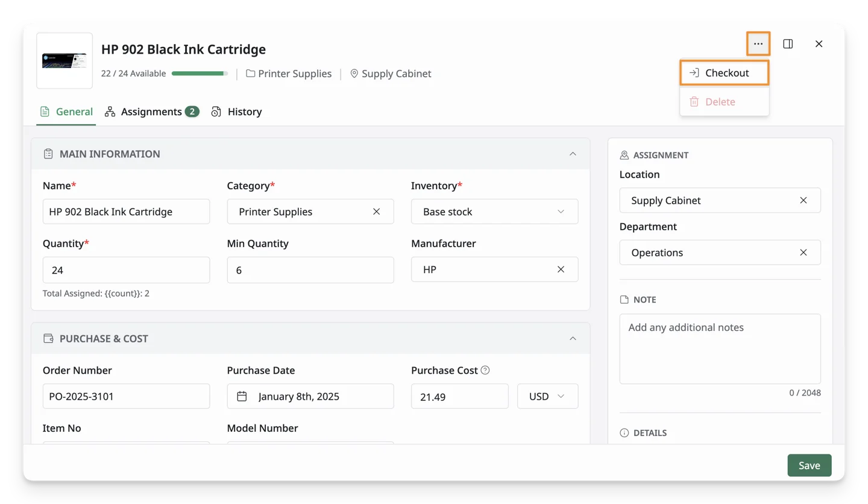Switch to the General tab
Screen dimensions: 868x504
[66, 112]
